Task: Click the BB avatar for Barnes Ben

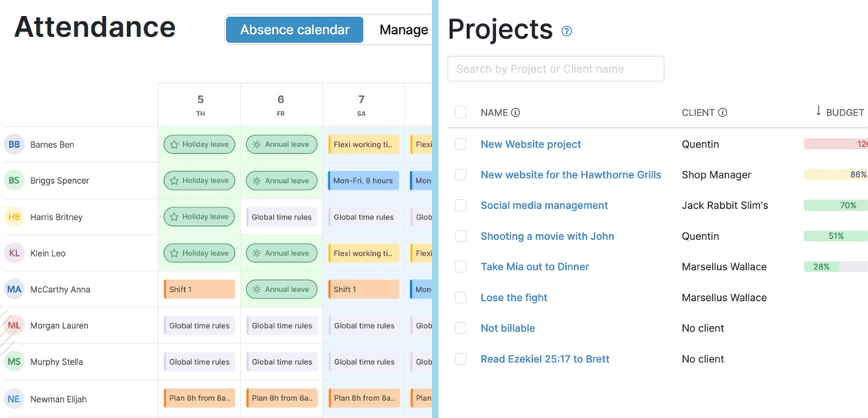Action: click(x=14, y=144)
